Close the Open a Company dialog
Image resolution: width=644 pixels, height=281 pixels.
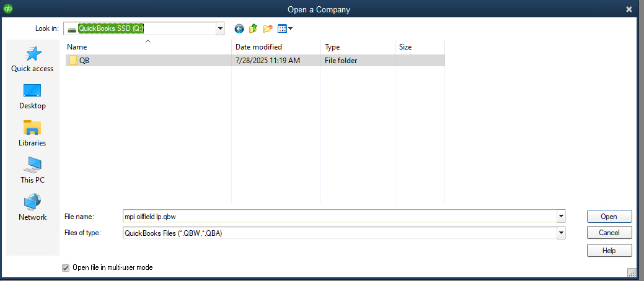tap(629, 9)
